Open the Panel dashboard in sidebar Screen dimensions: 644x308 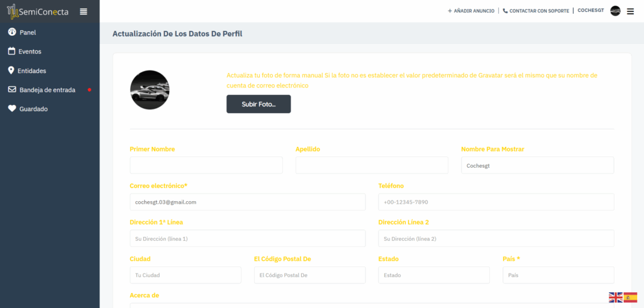pos(28,32)
